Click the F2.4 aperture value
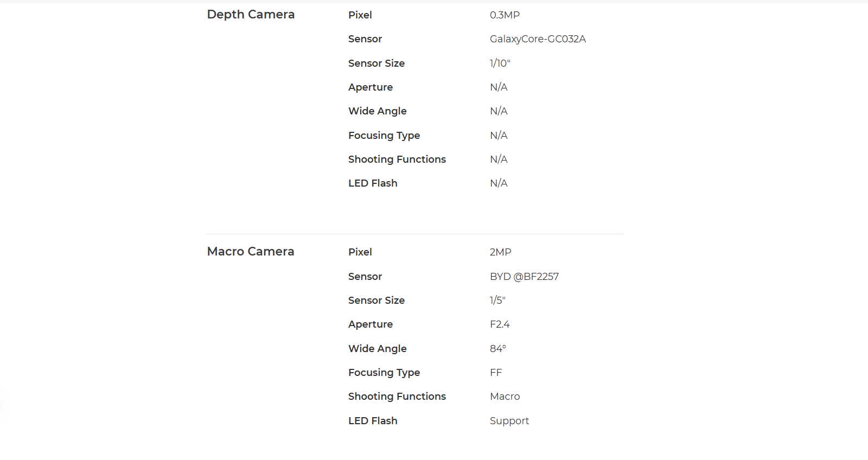This screenshot has width=868, height=460. pyautogui.click(x=500, y=324)
